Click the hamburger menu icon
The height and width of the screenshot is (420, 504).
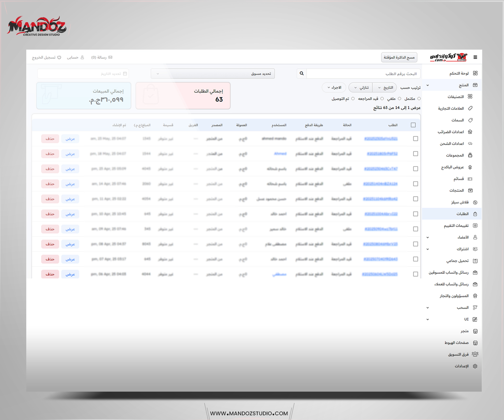(x=475, y=57)
